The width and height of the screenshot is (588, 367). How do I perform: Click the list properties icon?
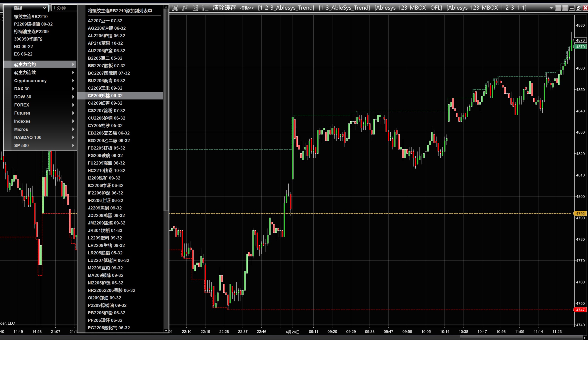pos(205,8)
